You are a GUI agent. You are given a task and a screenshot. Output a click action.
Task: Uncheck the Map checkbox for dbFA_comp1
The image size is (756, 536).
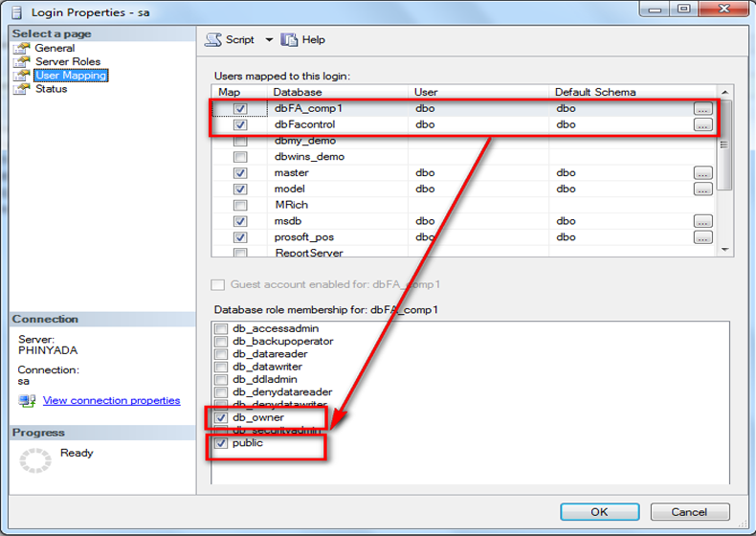click(240, 109)
